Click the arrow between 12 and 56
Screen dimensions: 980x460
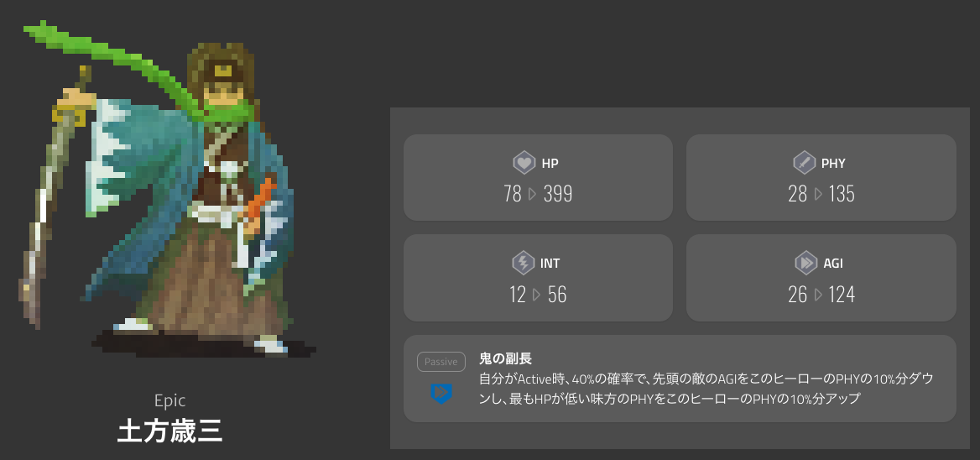(x=536, y=295)
